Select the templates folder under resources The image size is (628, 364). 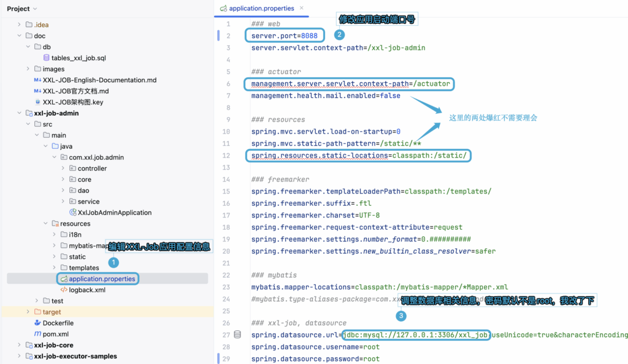pyautogui.click(x=83, y=268)
